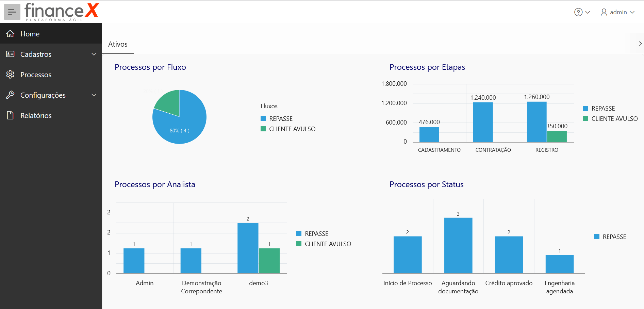The width and height of the screenshot is (644, 309).
Task: Click the Crédito aprovado bar
Action: (x=509, y=255)
